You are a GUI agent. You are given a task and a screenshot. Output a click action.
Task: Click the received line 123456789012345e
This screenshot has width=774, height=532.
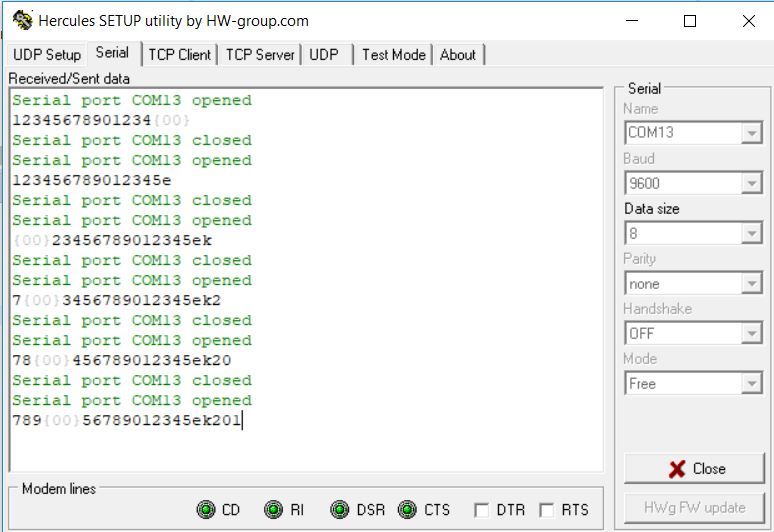92,180
